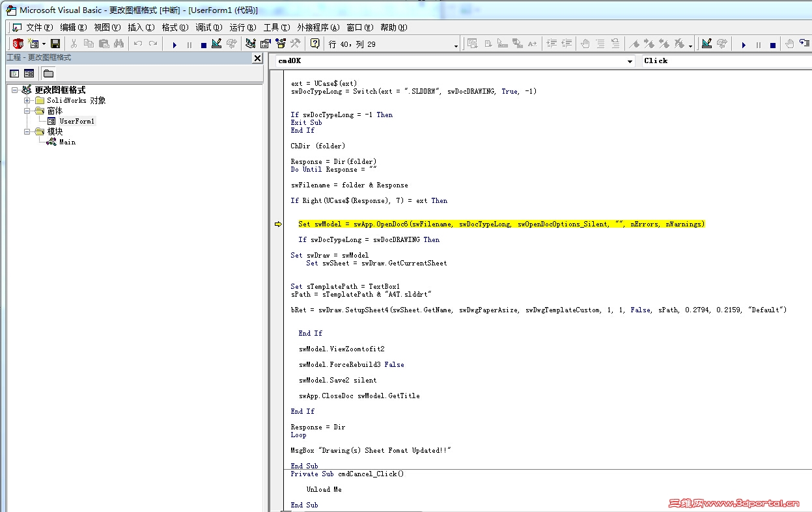Open Project Explorer via its toolbar icon
The width and height of the screenshot is (812, 512).
[251, 44]
